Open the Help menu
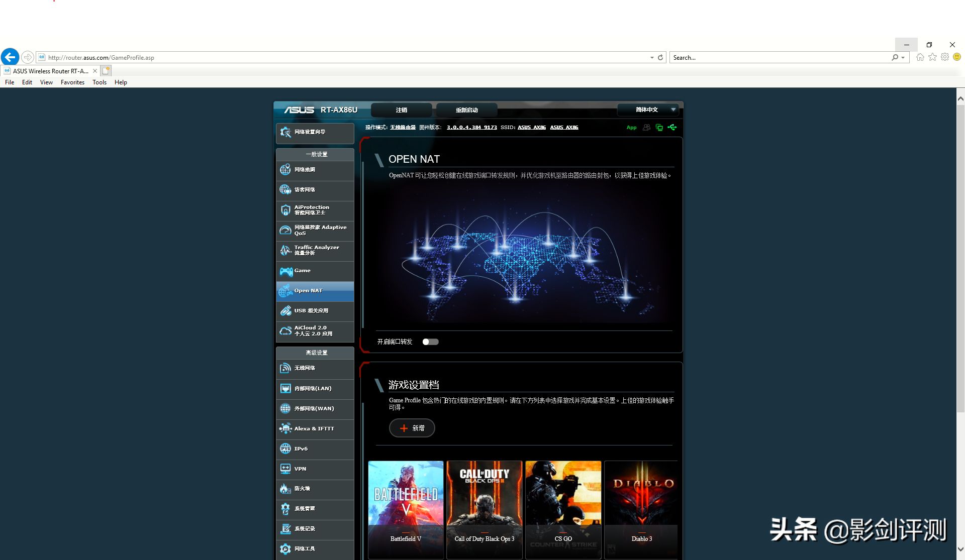Screen dimensions: 965x560 [121, 82]
